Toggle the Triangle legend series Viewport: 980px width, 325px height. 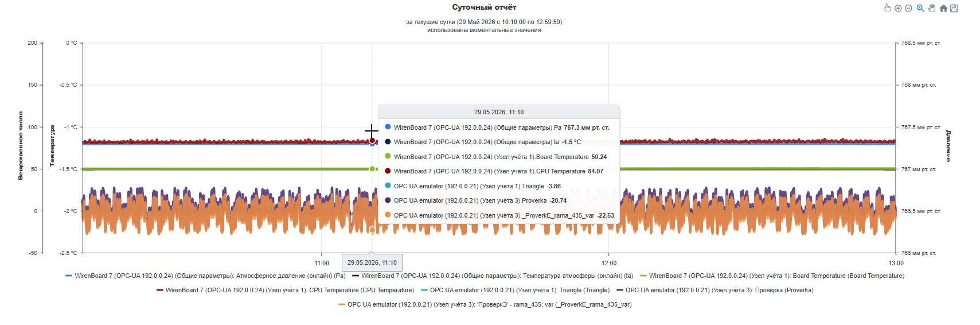click(x=515, y=290)
